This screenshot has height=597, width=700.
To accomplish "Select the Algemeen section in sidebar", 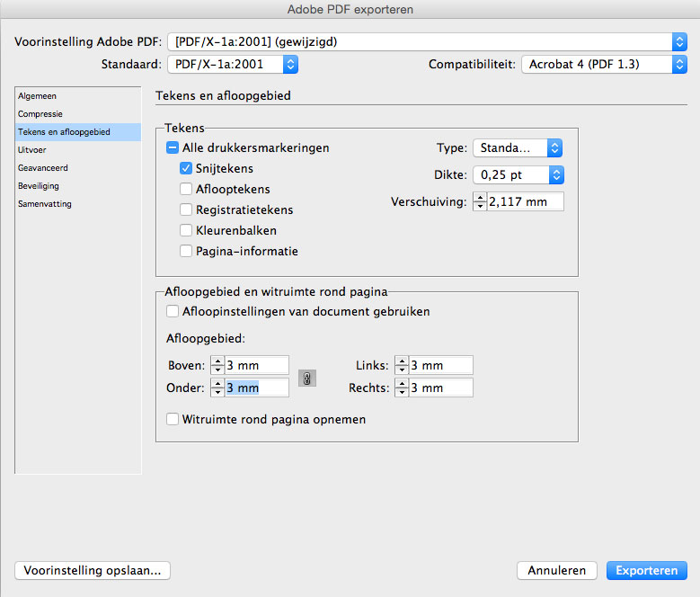I will [x=78, y=96].
